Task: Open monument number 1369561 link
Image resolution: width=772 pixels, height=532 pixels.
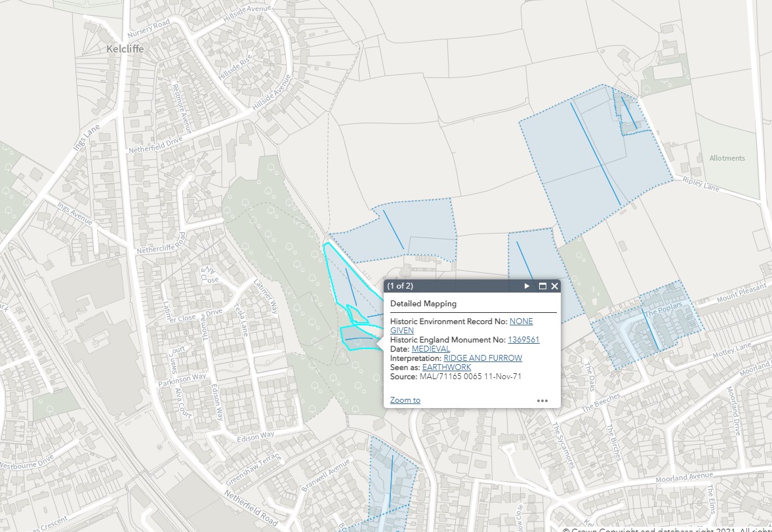Action: (523, 340)
